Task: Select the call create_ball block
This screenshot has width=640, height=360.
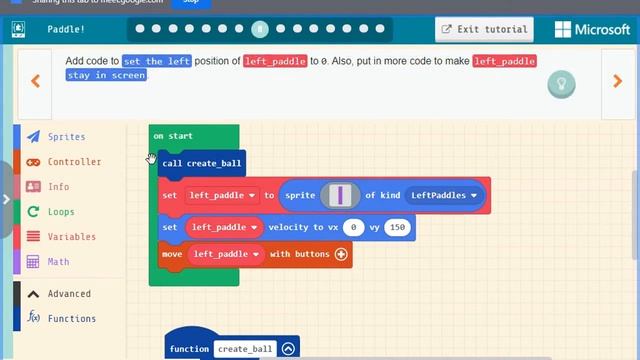Action: (x=202, y=164)
